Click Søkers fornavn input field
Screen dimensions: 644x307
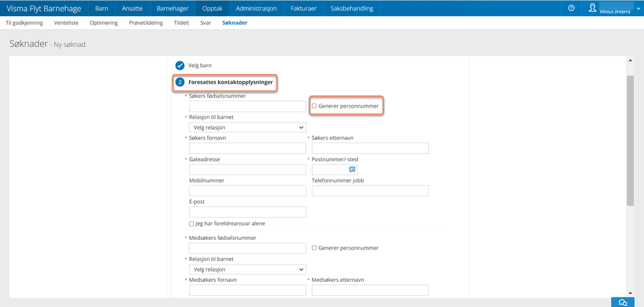pos(248,148)
